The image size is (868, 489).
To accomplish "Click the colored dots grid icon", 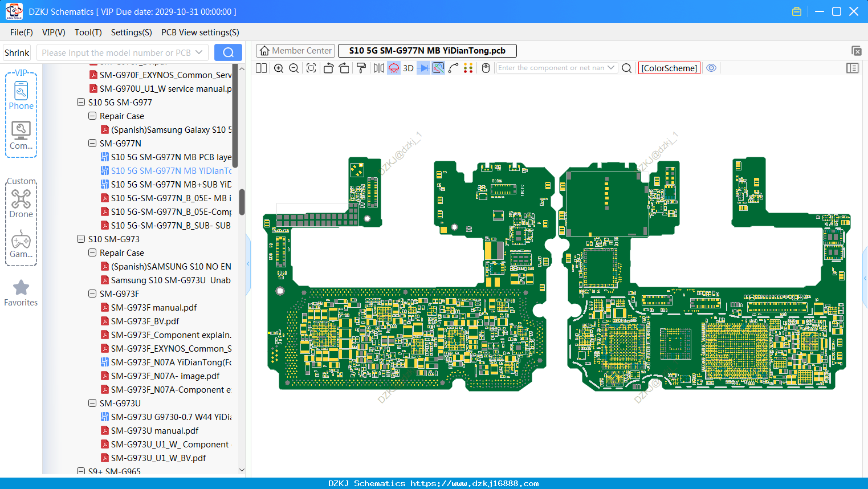I will (468, 68).
